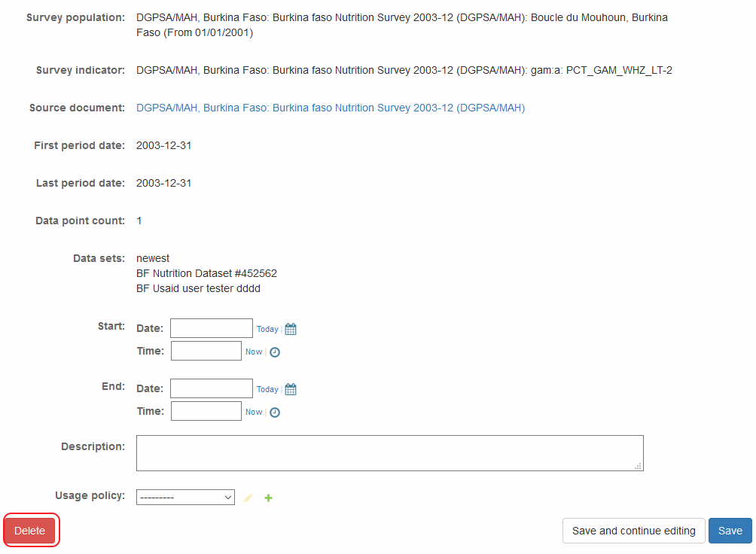Open the End date calendar picker icon
The width and height of the screenshot is (756, 554).
(291, 389)
